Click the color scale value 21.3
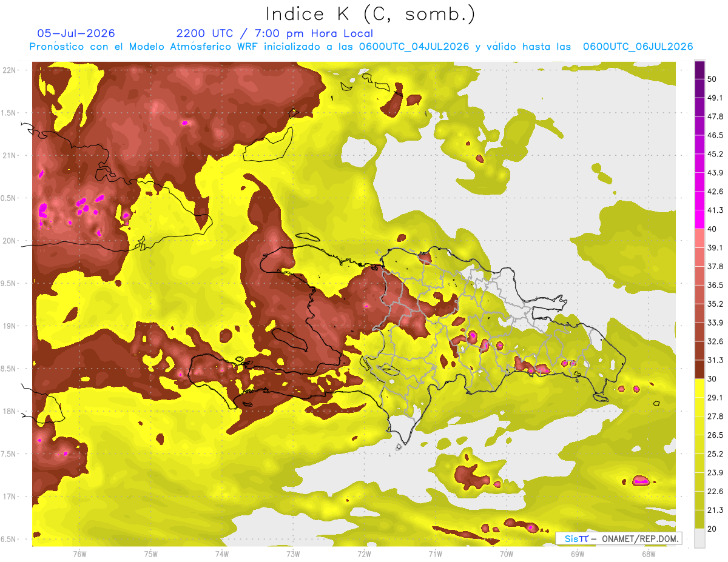The image size is (728, 562). 715,510
